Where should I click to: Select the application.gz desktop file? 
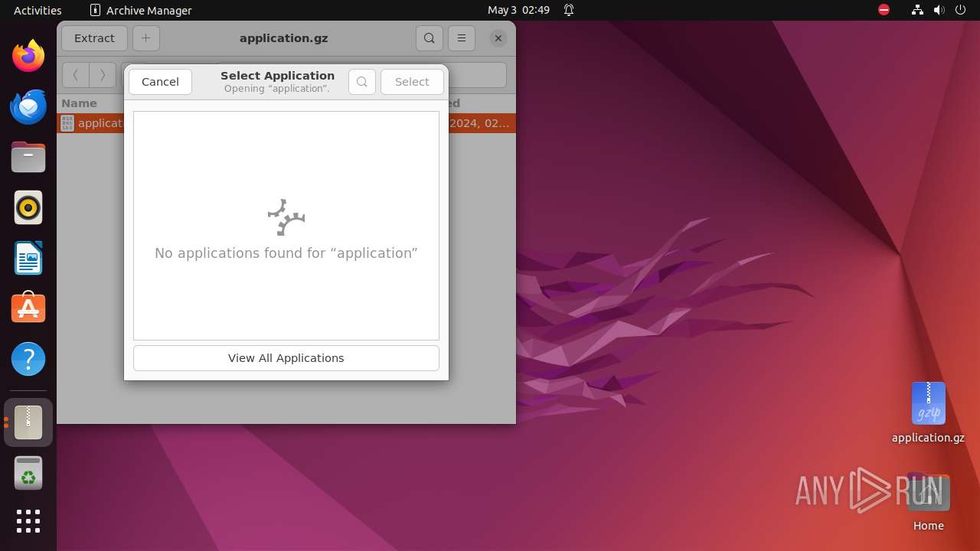928,412
